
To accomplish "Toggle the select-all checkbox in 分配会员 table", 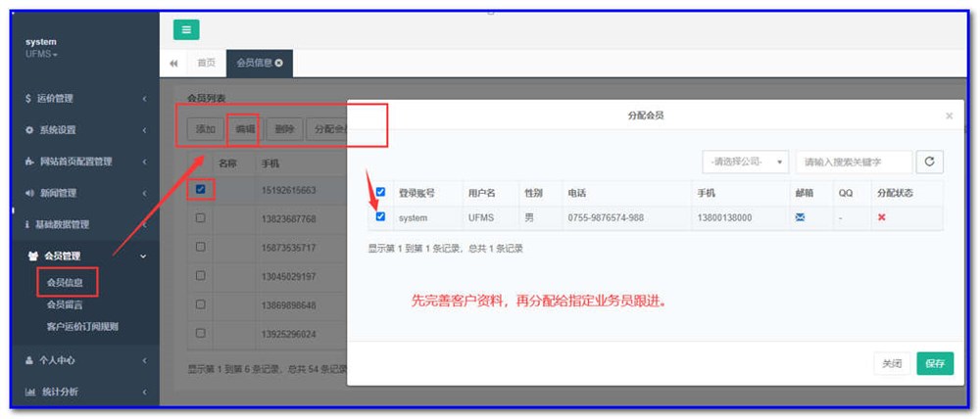I will 380,192.
